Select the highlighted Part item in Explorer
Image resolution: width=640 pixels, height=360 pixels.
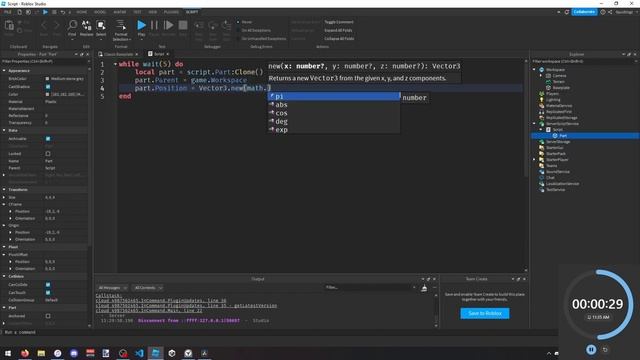point(563,136)
